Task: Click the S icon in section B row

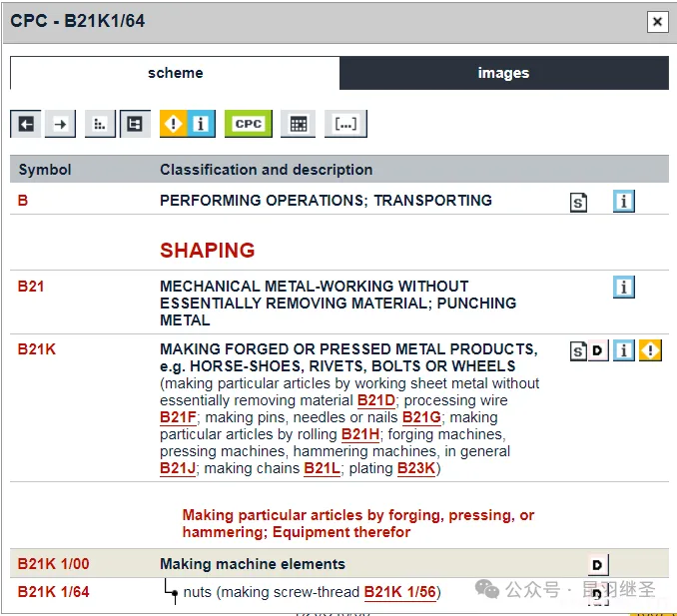Action: coord(578,202)
